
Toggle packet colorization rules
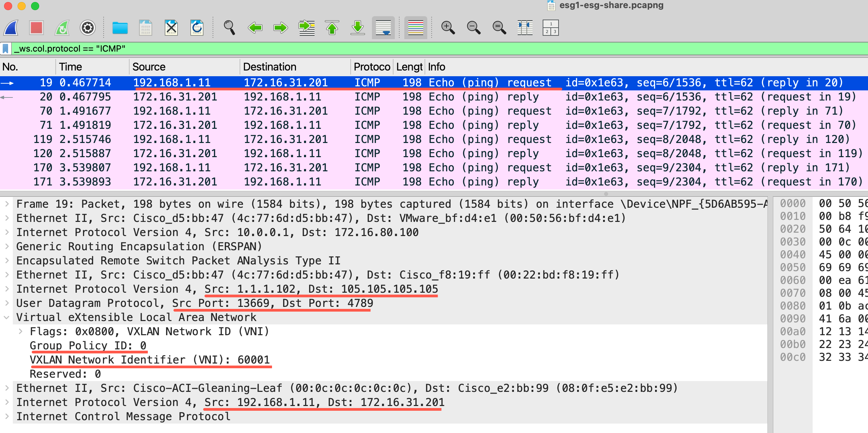point(416,28)
